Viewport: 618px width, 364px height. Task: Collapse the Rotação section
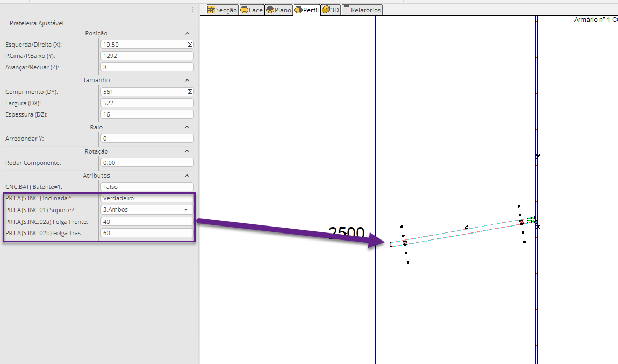tap(187, 151)
